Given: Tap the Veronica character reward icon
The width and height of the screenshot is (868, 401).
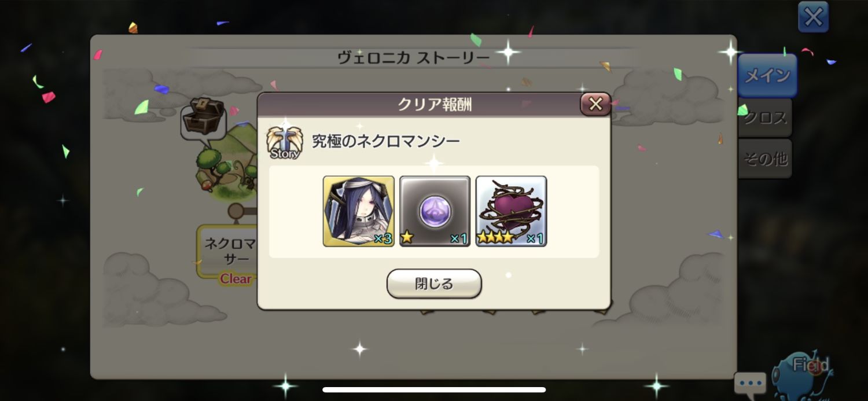Looking at the screenshot, I should tap(359, 211).
